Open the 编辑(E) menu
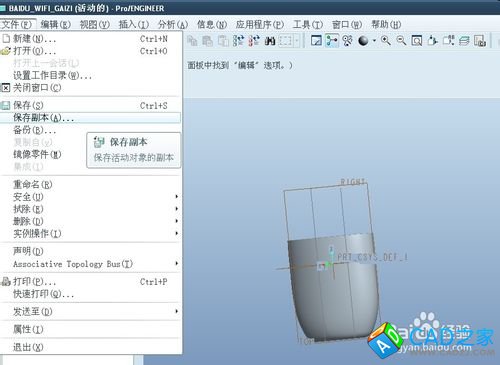 coord(56,24)
